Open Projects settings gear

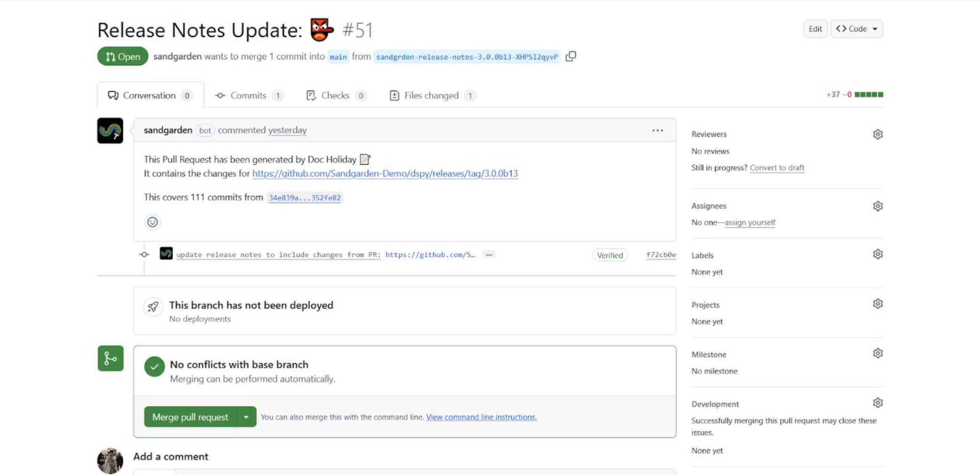pos(877,304)
